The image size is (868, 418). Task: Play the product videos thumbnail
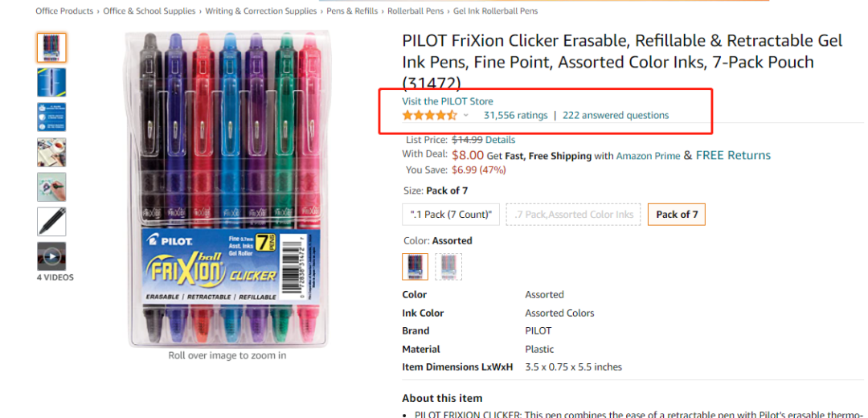coord(52,256)
